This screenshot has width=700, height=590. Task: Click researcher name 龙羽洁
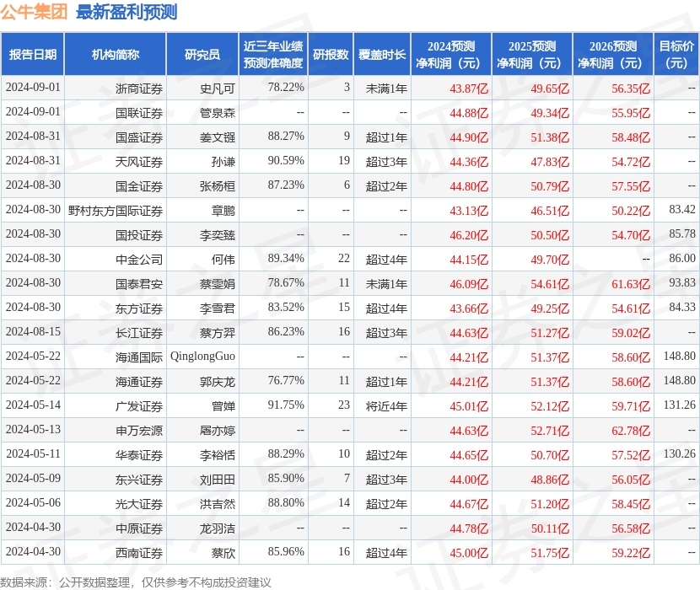(x=218, y=528)
